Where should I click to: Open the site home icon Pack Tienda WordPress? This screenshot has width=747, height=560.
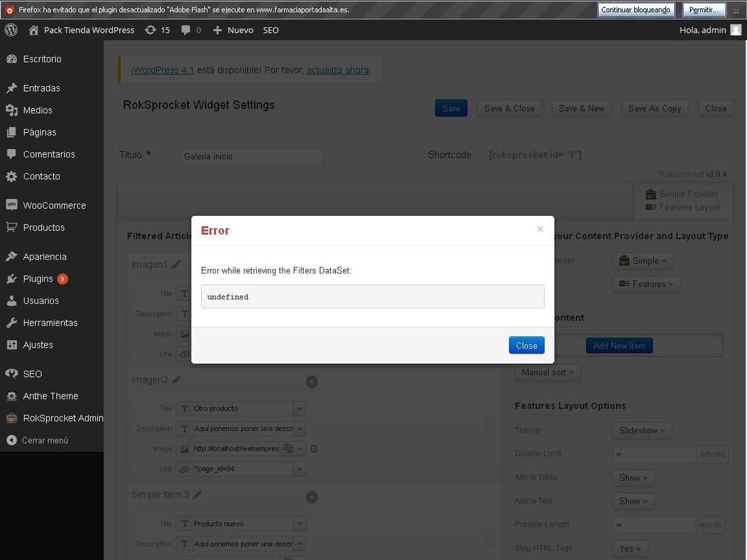pyautogui.click(x=33, y=30)
